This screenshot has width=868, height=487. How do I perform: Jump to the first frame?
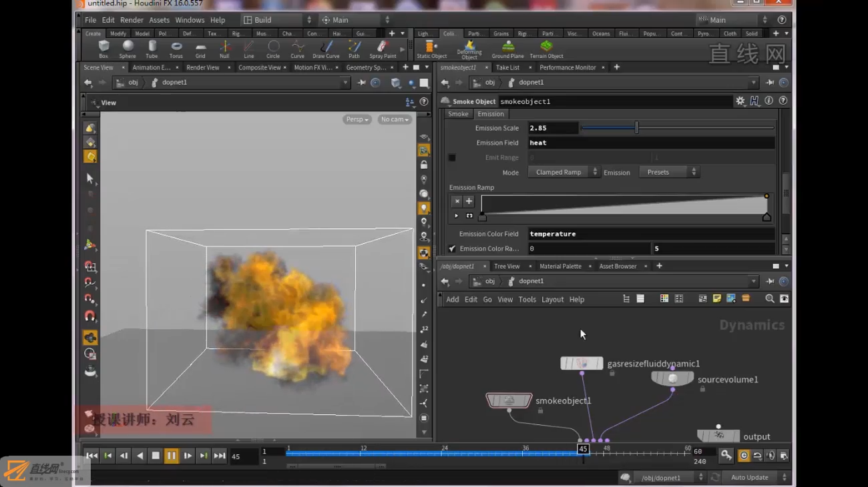click(x=91, y=456)
